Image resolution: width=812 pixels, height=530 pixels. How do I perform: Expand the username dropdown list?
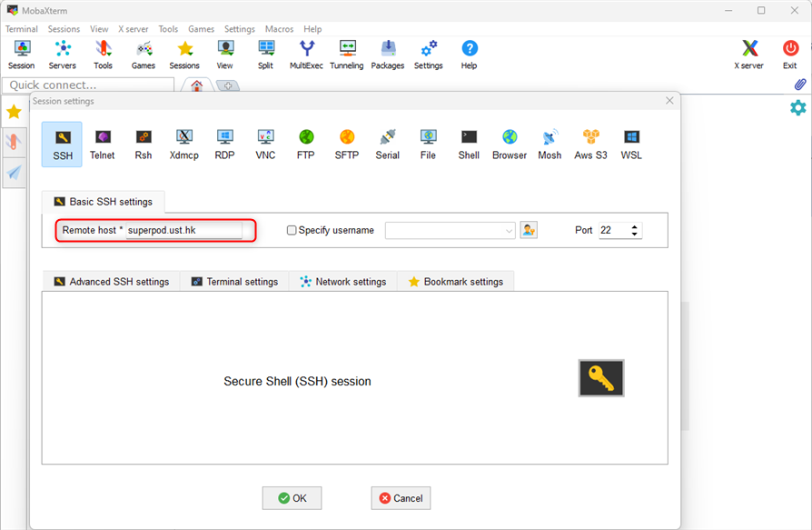509,231
